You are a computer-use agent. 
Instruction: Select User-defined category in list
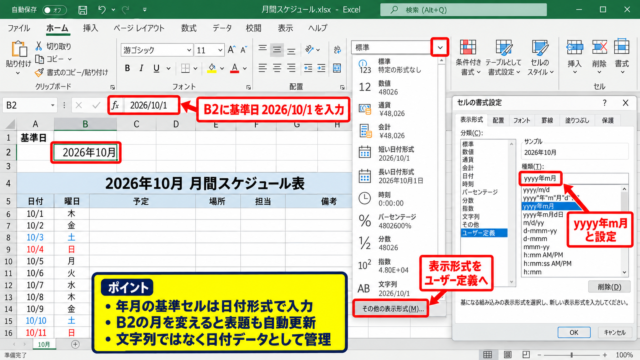tap(484, 233)
